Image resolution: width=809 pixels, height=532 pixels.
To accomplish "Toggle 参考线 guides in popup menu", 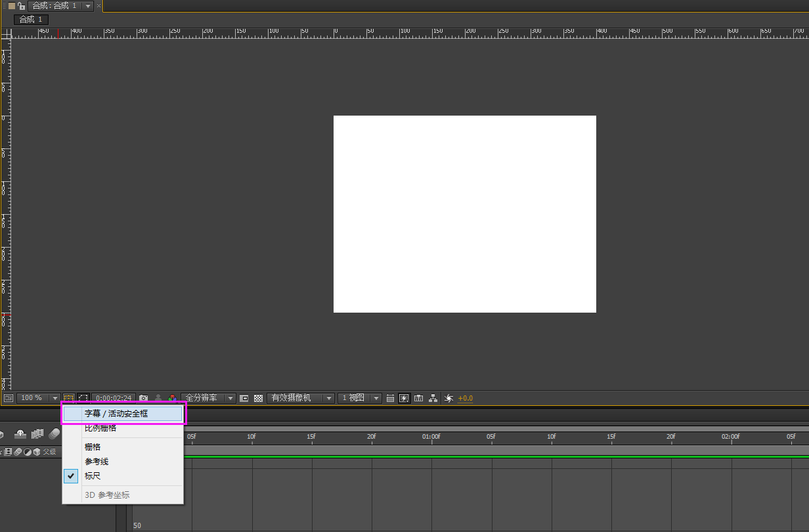I will click(x=97, y=462).
